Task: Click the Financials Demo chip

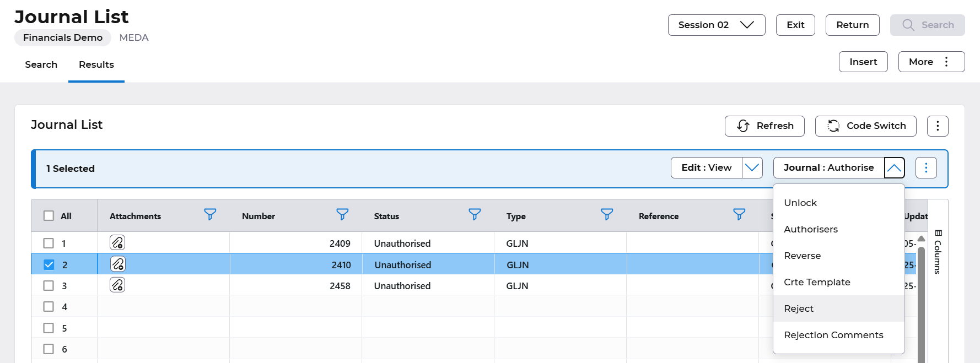Action: pos(63,37)
